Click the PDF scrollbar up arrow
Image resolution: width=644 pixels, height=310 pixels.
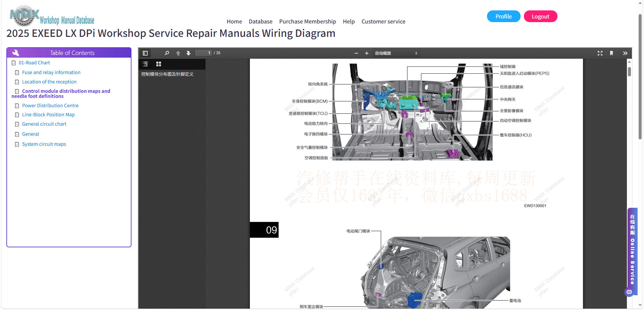[x=630, y=62]
